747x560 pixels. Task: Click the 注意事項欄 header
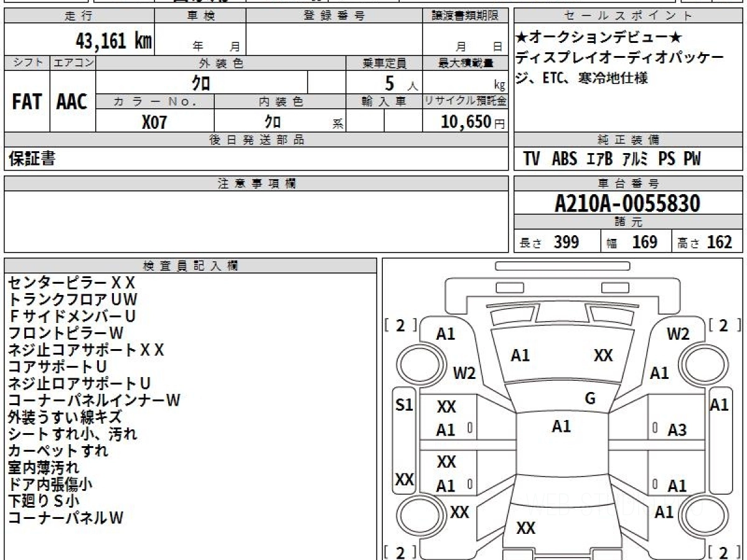click(x=256, y=184)
